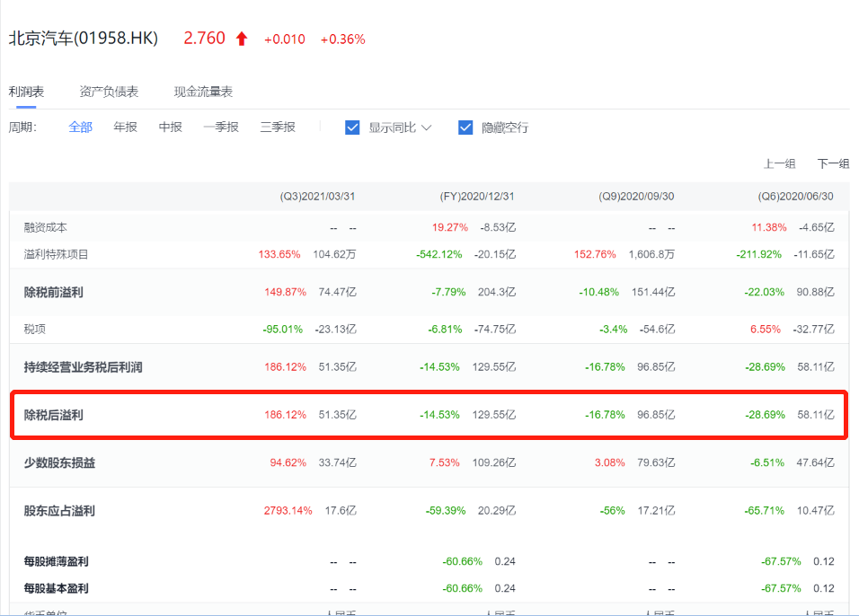Screen dimensions: 859x616
Task: Click column header (FY)2020/12/31
Action: click(477, 196)
